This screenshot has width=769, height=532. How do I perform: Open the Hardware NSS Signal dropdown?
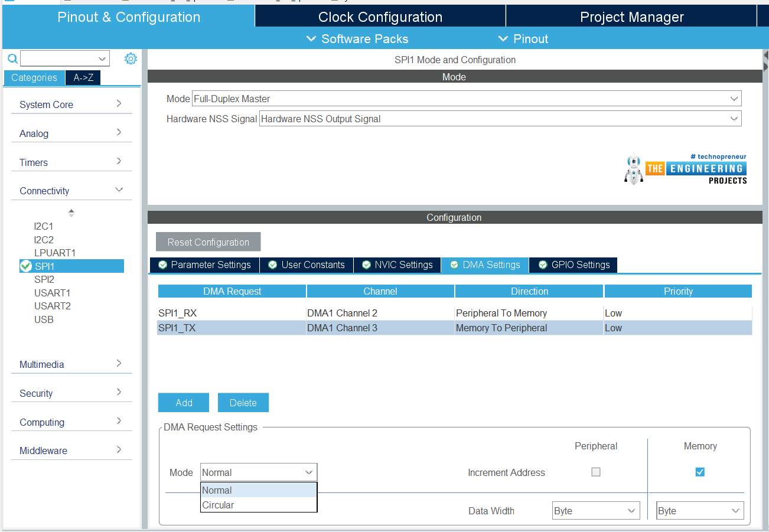pos(500,119)
